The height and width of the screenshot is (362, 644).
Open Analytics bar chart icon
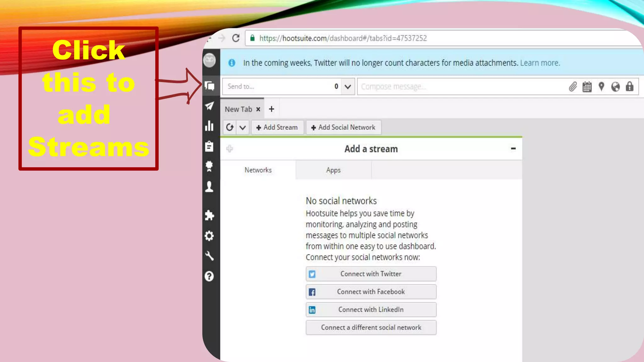(209, 126)
